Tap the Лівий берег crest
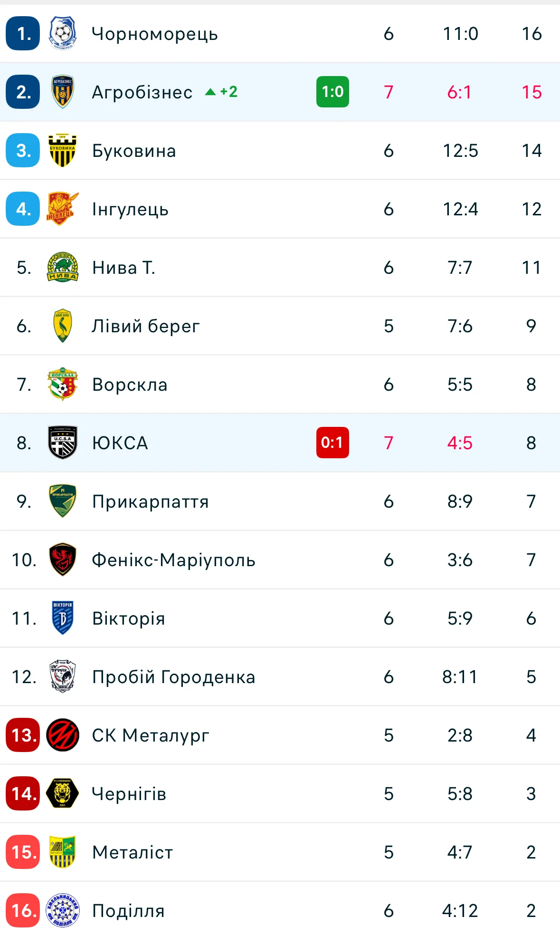 [x=62, y=326]
